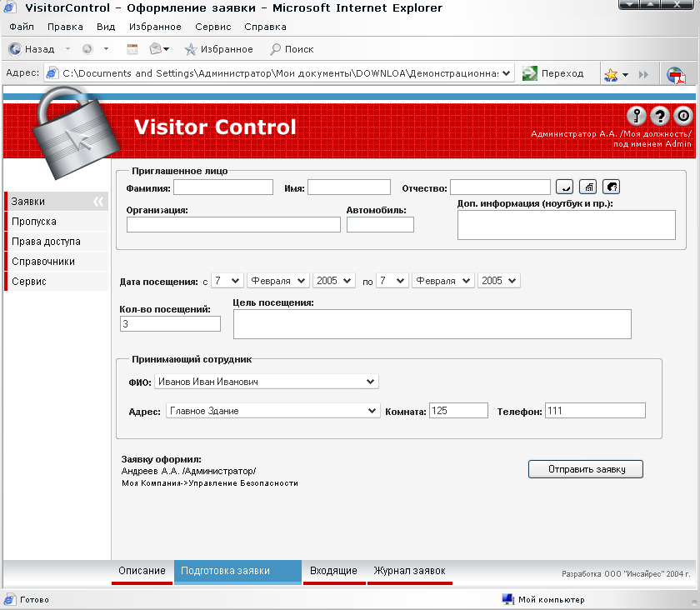Open the address bar dropdown arrow
700x610 pixels.
[507, 73]
